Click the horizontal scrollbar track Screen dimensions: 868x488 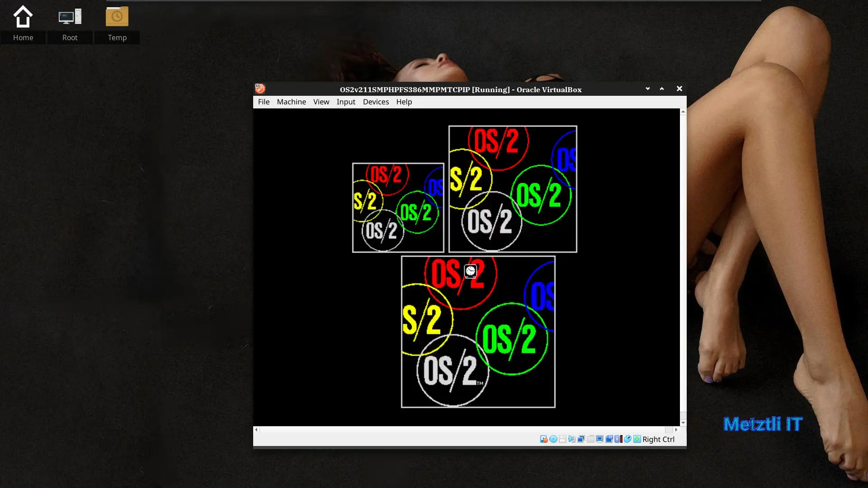pos(466,430)
